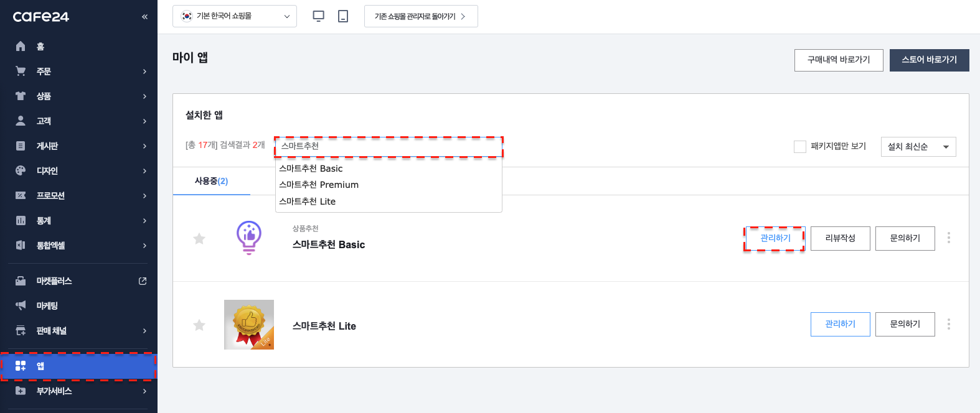Open more options for 스마트추천 Basic
This screenshot has width=980, height=413.
tap(949, 238)
